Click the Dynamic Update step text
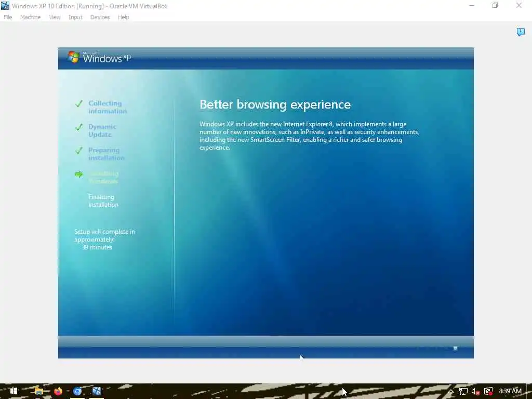Viewport: 532px width, 399px height. (x=102, y=130)
